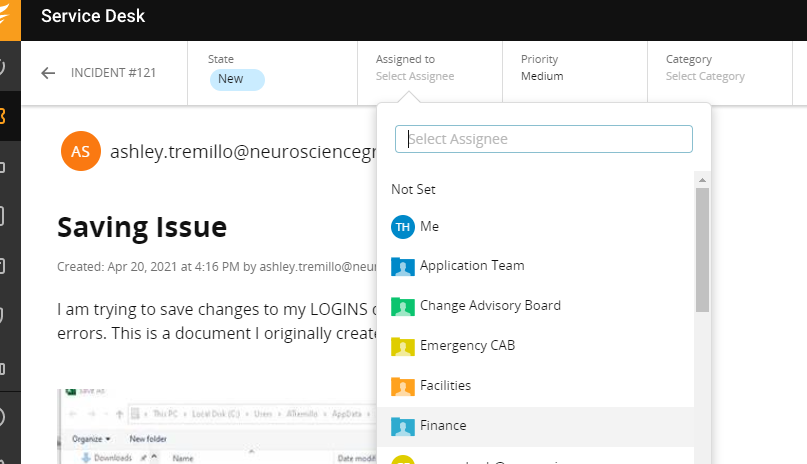Click the TH avatar next to Me
This screenshot has width=807, height=464.
pyautogui.click(x=402, y=227)
